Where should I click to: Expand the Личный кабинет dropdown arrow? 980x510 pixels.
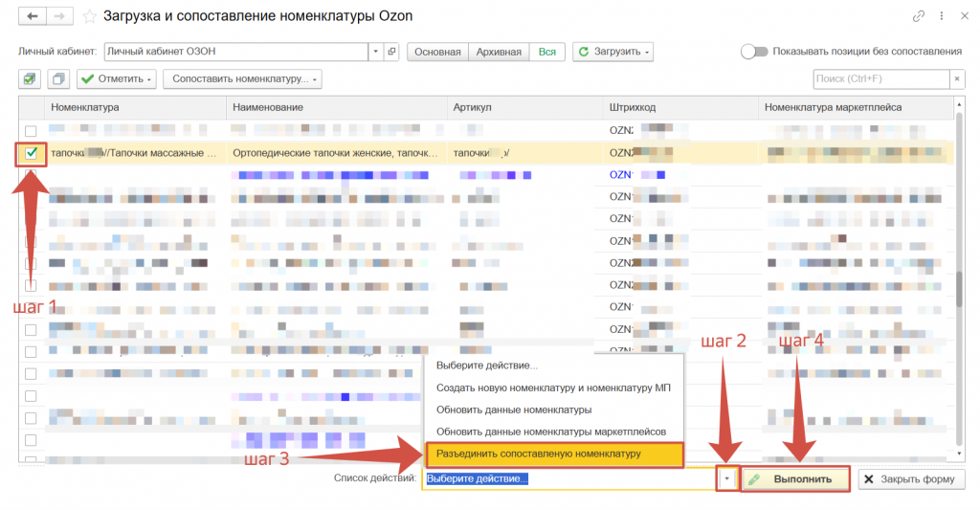376,52
